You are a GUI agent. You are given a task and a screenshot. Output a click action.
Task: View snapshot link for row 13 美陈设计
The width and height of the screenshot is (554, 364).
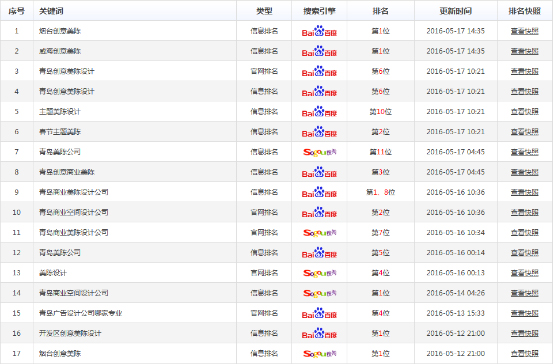[x=525, y=273]
